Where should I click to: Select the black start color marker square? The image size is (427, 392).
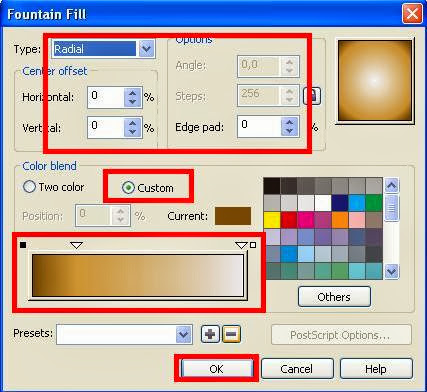pyautogui.click(x=23, y=245)
